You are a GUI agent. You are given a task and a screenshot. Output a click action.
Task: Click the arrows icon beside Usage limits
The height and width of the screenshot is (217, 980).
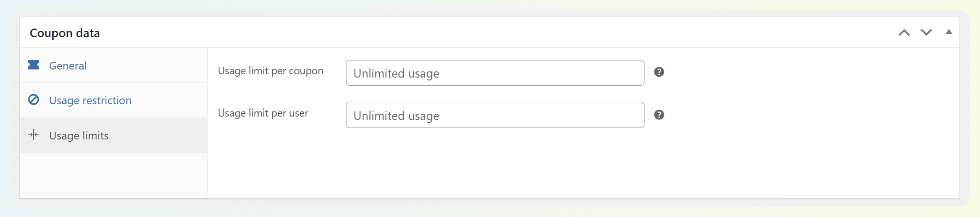point(34,135)
